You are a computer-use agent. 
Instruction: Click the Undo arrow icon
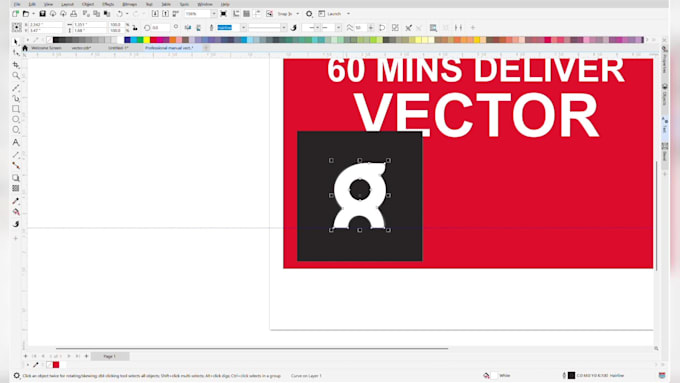[119, 14]
